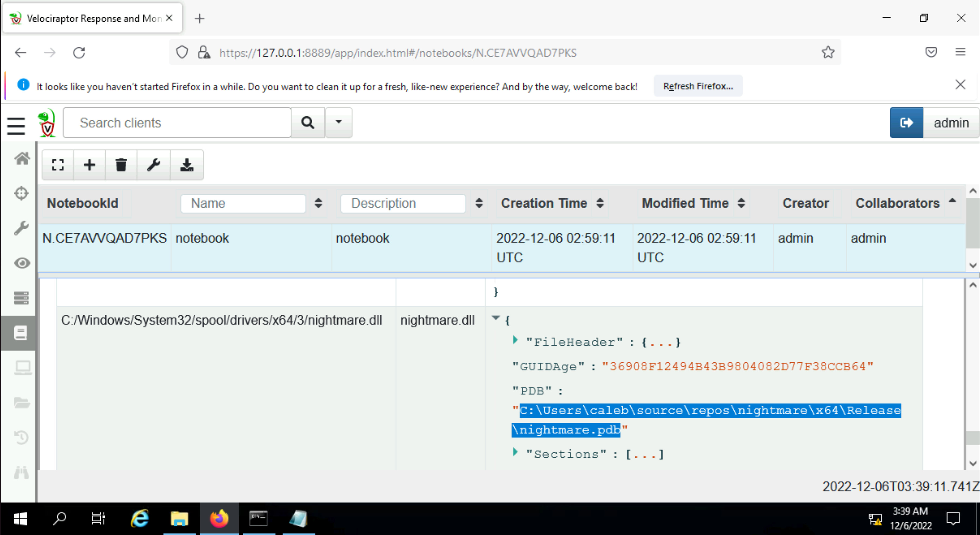Sort table by Creation Time
The image size is (980, 535).
pyautogui.click(x=600, y=203)
